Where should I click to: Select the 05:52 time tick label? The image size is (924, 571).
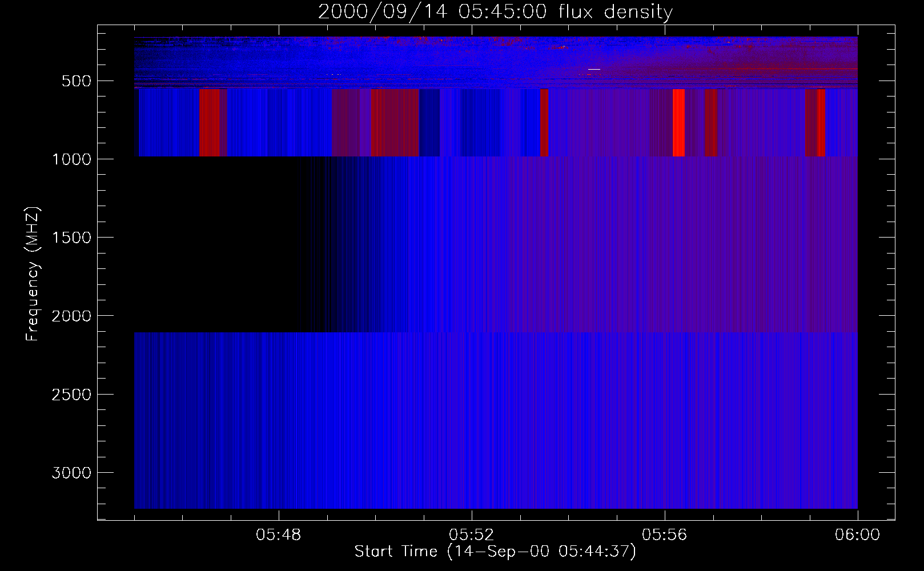pyautogui.click(x=471, y=535)
